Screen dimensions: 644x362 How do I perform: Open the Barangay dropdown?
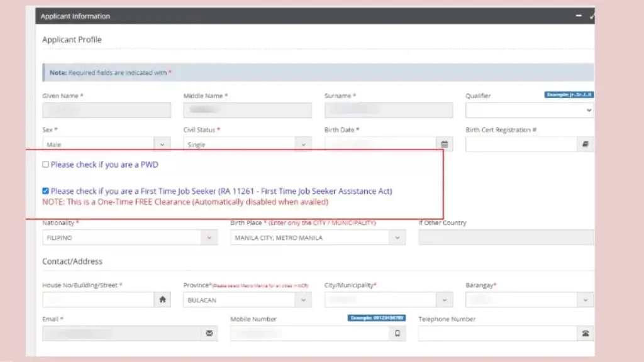click(530, 300)
